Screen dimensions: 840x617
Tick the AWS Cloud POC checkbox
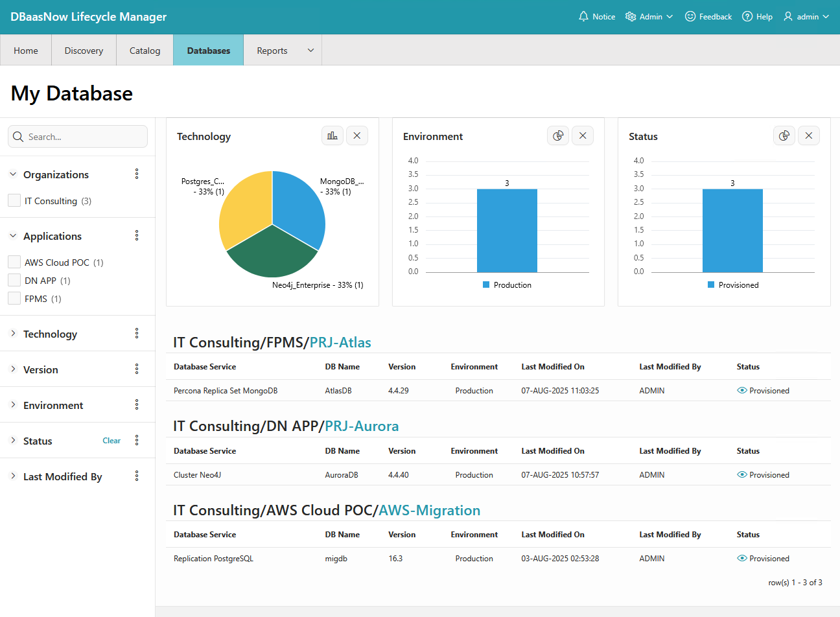pyautogui.click(x=14, y=262)
